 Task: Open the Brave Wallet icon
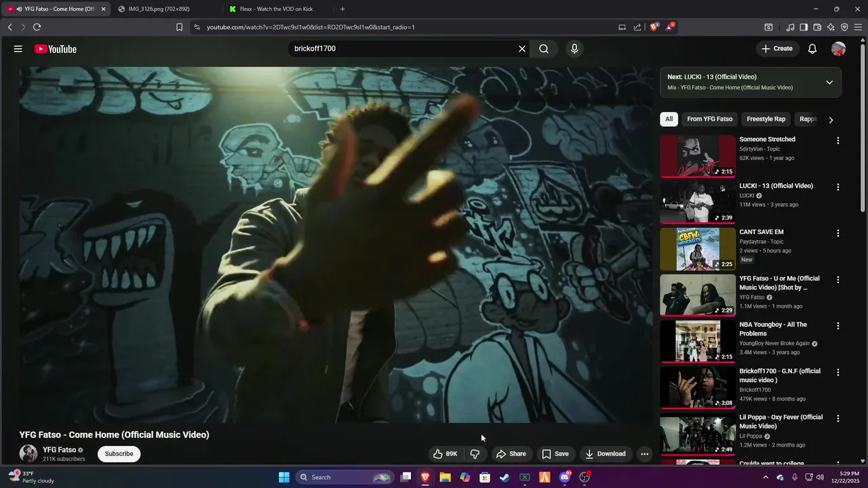(x=817, y=27)
